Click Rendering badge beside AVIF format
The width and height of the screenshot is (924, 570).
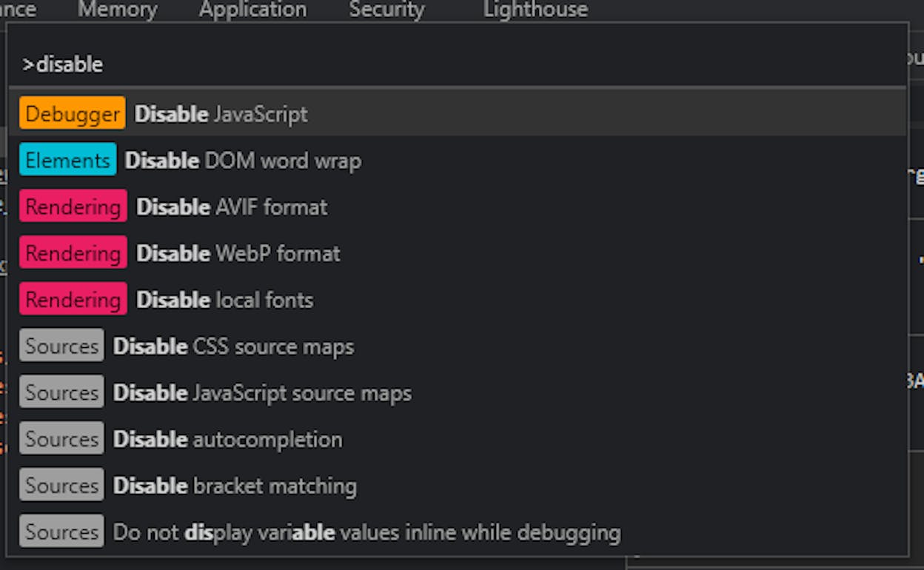click(x=73, y=207)
